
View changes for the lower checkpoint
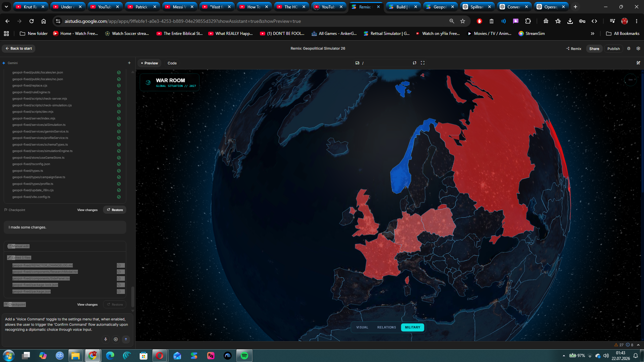pyautogui.click(x=87, y=305)
